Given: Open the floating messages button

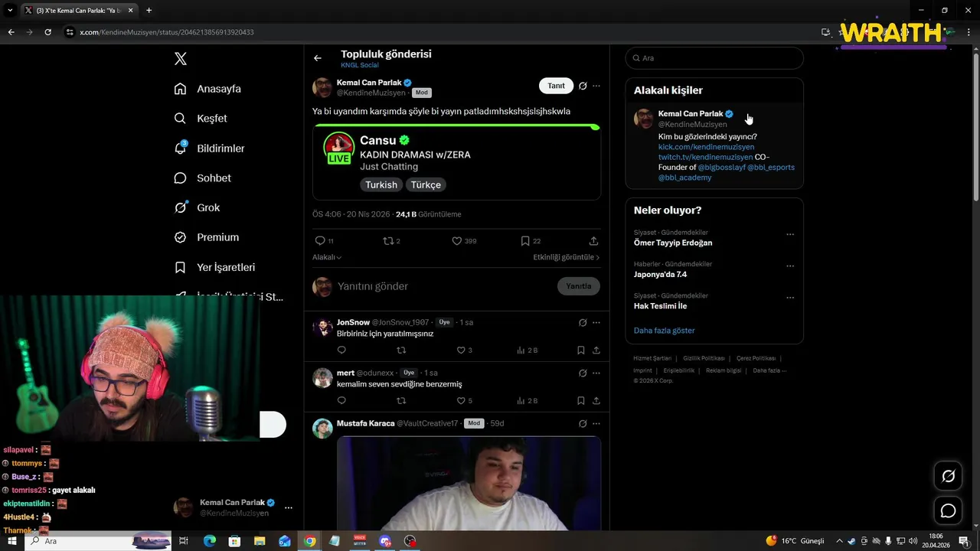Looking at the screenshot, I should [x=948, y=510].
